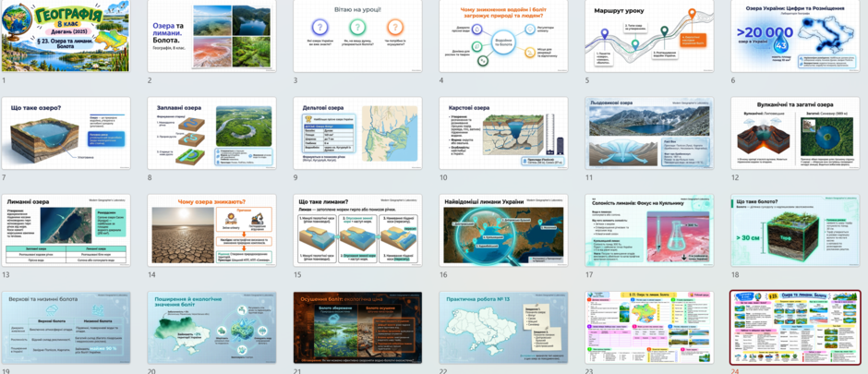This screenshot has width=868, height=374.
Task: Click 'Верхові та низинні болота' slide thumbnail
Action: click(66, 328)
